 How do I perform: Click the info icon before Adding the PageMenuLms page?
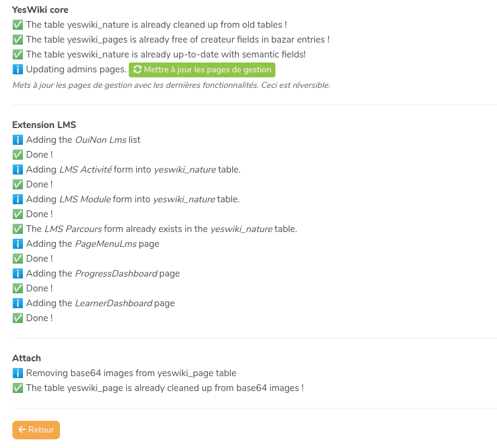click(x=17, y=244)
